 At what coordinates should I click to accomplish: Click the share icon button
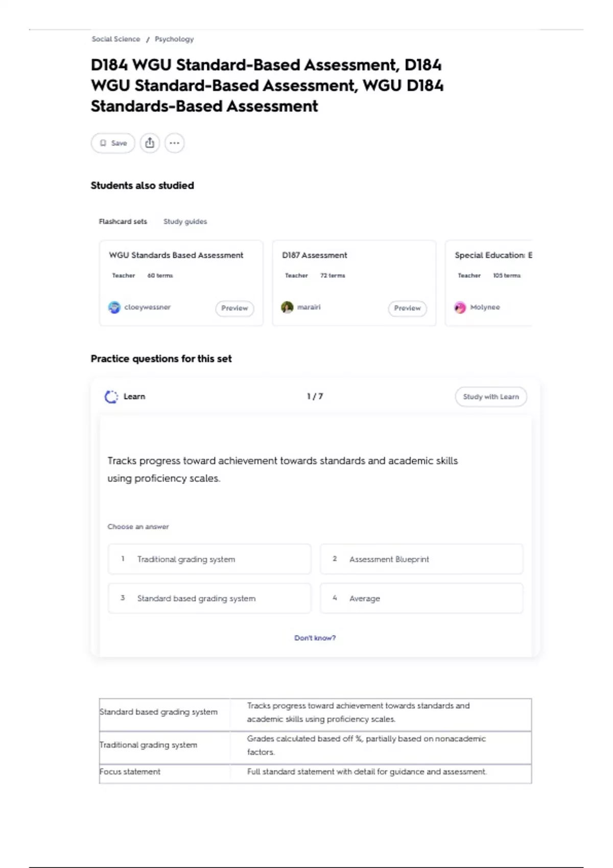pyautogui.click(x=150, y=143)
